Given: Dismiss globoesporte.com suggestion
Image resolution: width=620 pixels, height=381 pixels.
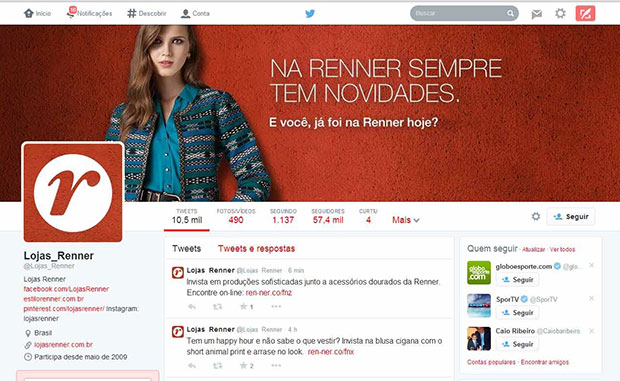Looking at the screenshot, I should [x=592, y=265].
